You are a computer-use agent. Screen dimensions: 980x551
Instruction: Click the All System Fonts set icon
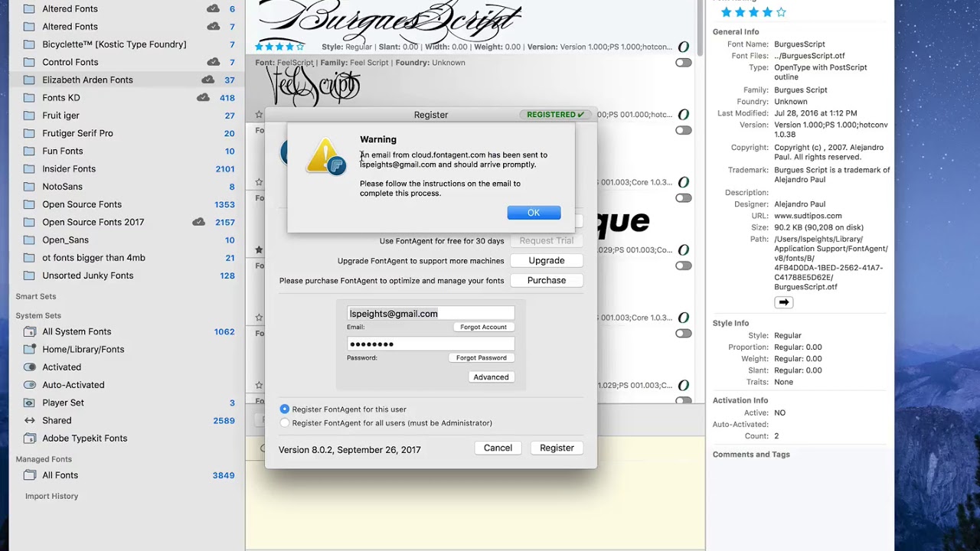[29, 331]
